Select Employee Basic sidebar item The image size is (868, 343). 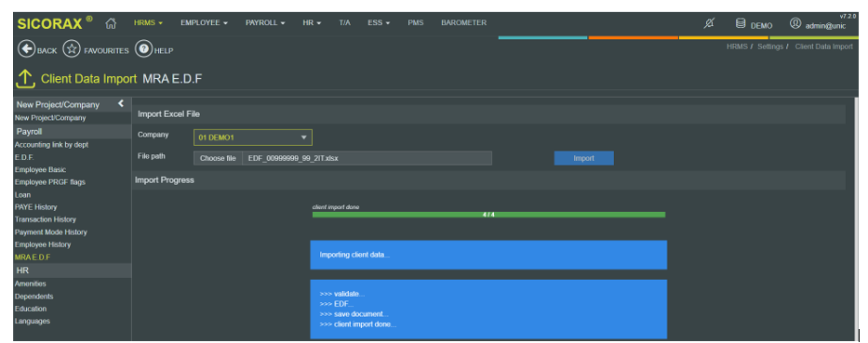click(x=40, y=170)
